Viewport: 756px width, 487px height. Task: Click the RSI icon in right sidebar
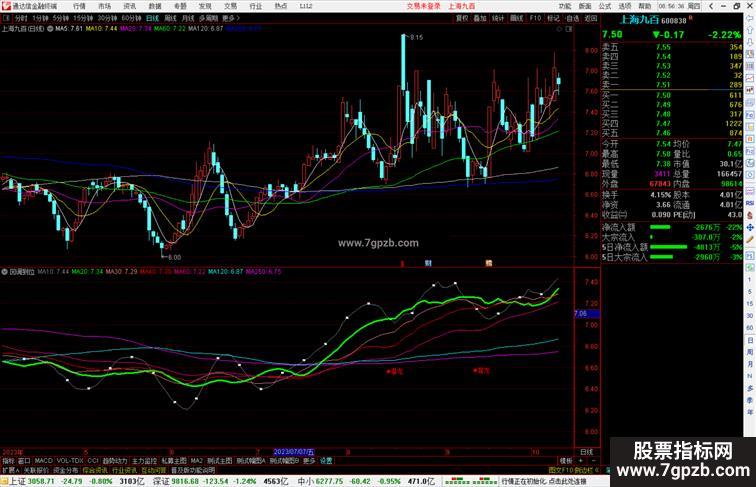tap(750, 203)
